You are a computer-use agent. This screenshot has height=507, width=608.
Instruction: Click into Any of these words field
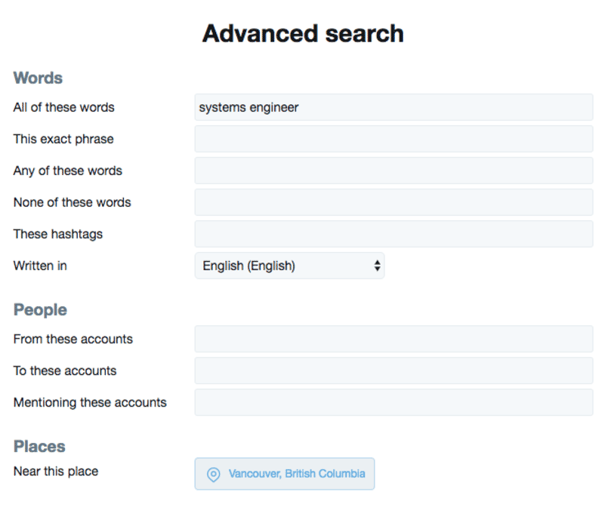click(394, 171)
